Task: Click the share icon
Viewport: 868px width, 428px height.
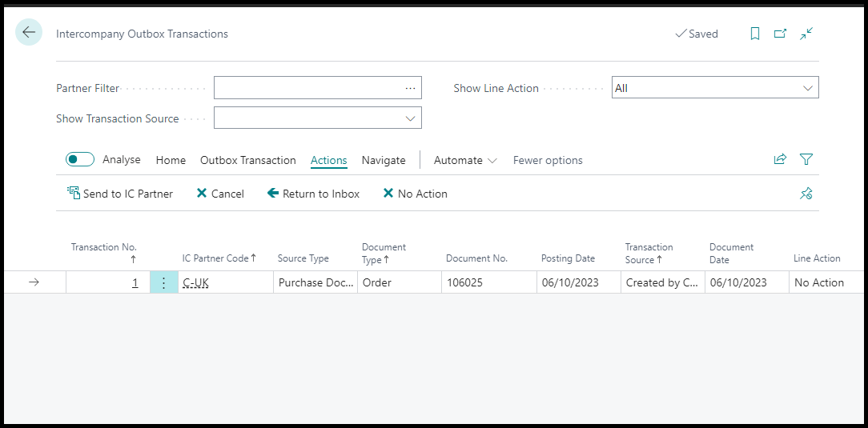Action: (780, 160)
